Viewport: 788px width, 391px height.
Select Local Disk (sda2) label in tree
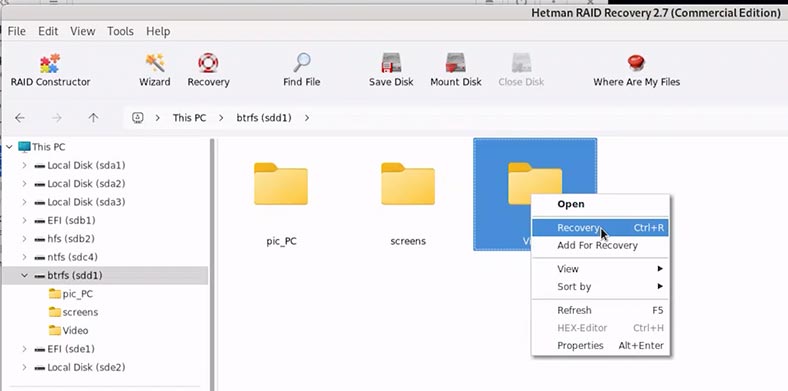pos(86,183)
